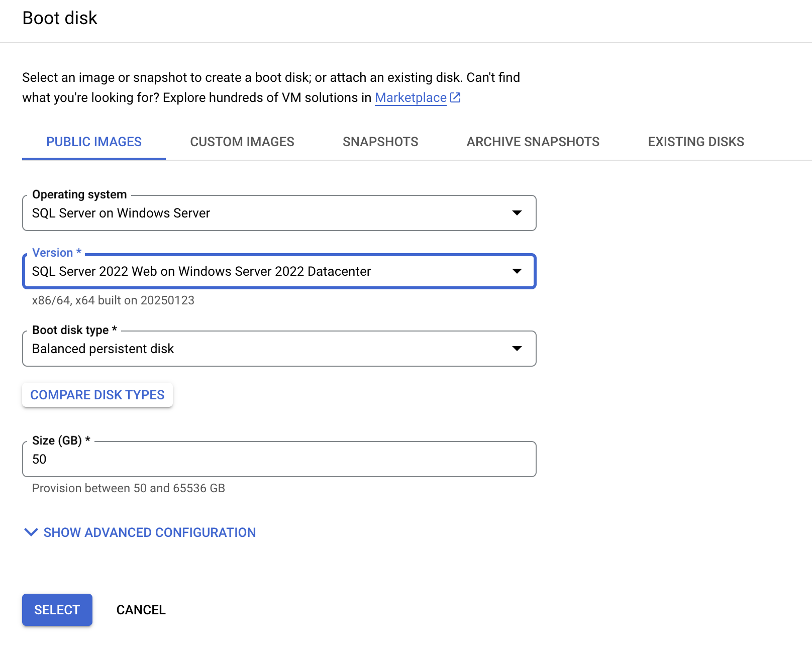Open the Boot disk type dropdown
This screenshot has width=812, height=658.
coord(279,349)
